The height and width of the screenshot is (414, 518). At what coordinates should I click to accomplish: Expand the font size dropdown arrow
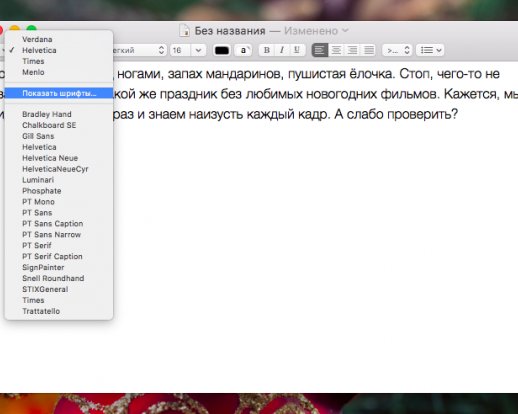(x=198, y=50)
